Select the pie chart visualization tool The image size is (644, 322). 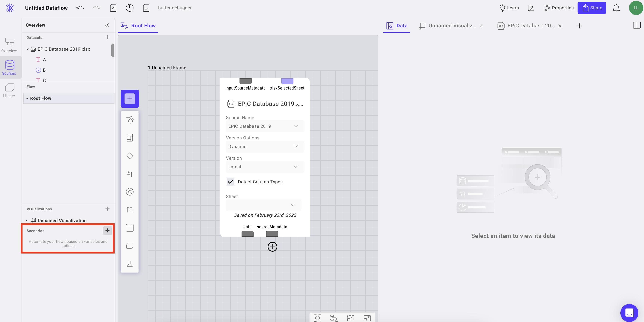coord(130,192)
